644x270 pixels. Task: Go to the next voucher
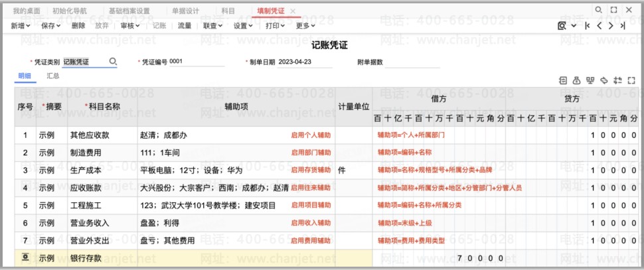[x=611, y=26]
